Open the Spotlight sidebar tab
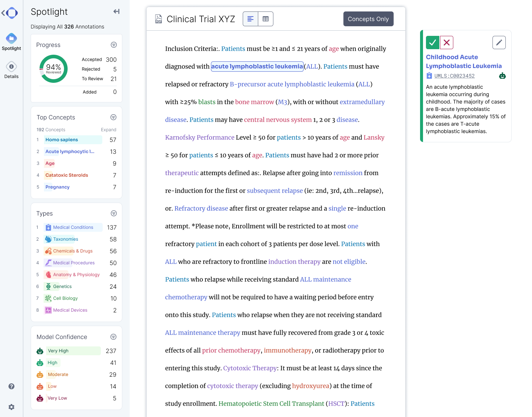 11,42
